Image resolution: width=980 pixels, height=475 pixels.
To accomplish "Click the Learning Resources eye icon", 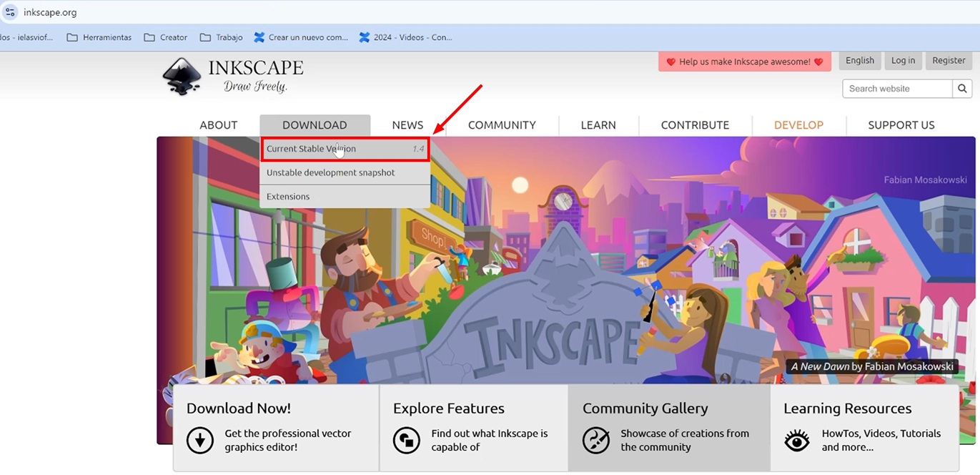I will pos(796,441).
